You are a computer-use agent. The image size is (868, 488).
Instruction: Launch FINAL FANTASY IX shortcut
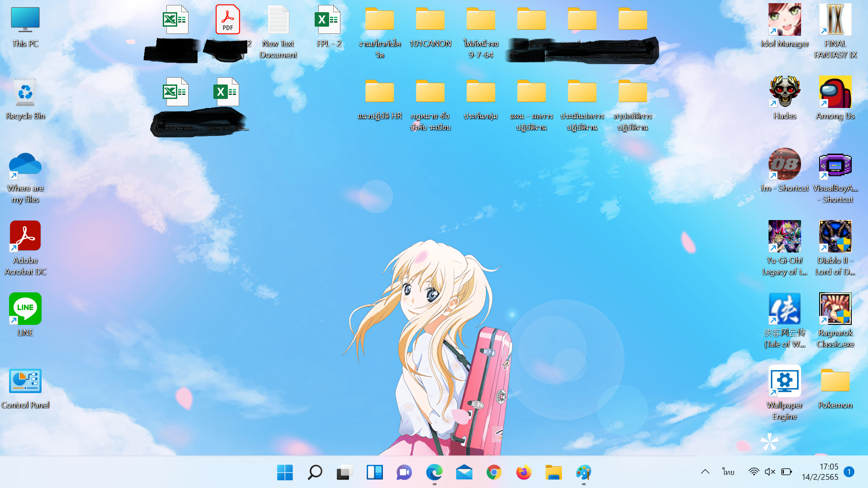835,32
